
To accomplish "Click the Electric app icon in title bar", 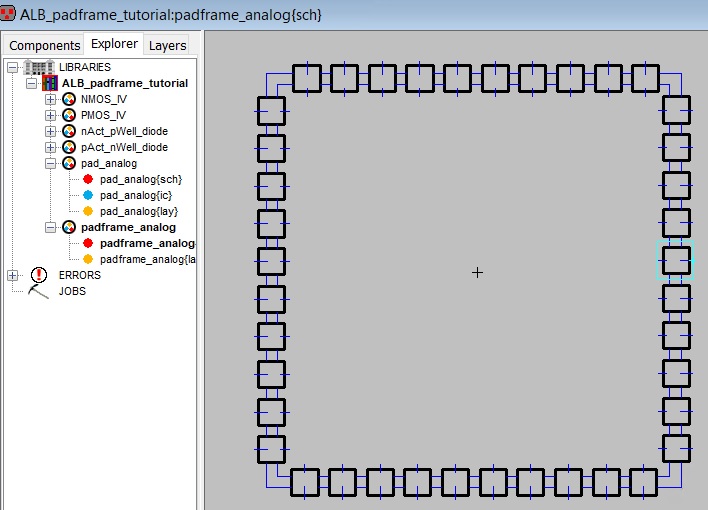I will tap(9, 14).
